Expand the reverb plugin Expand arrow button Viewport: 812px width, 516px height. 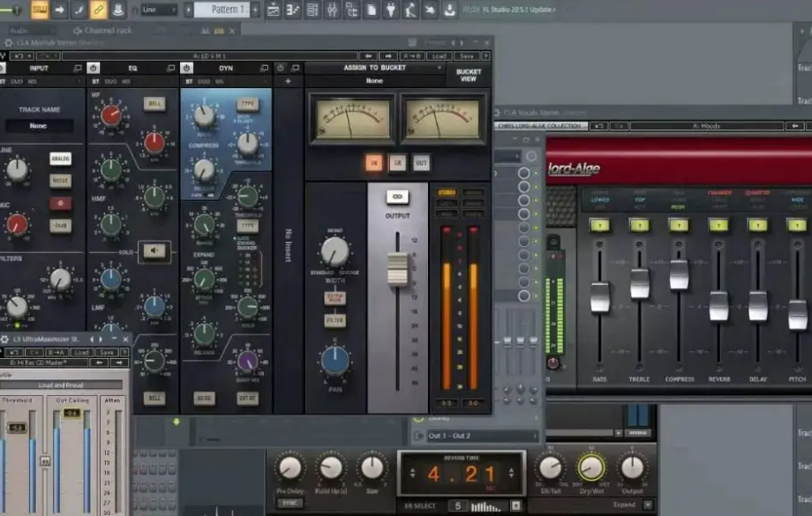(647, 505)
